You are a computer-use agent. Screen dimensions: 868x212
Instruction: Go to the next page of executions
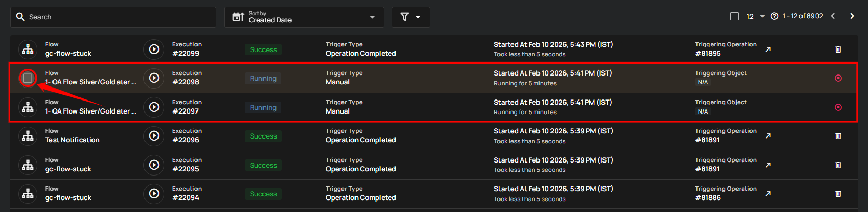852,16
